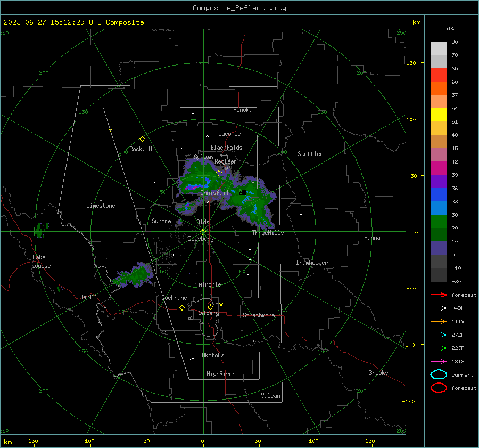Click the yellow diamond marker at Calgary
The width and height of the screenshot is (479, 448).
(210, 307)
